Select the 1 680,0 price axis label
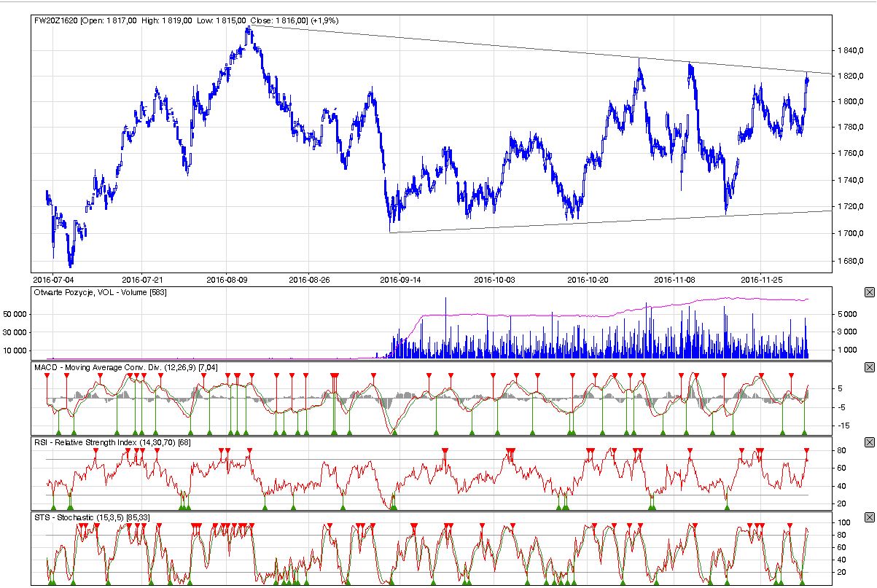This screenshot has width=877, height=588. coord(851,261)
